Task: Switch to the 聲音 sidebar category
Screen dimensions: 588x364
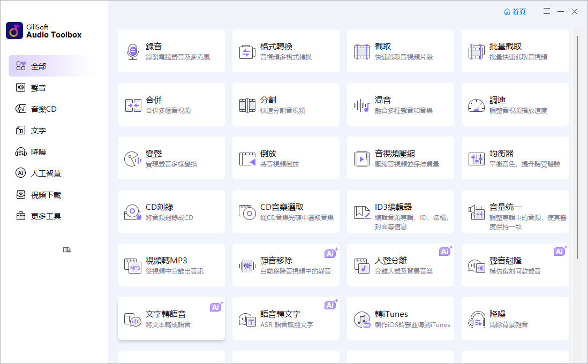Action: pyautogui.click(x=38, y=88)
